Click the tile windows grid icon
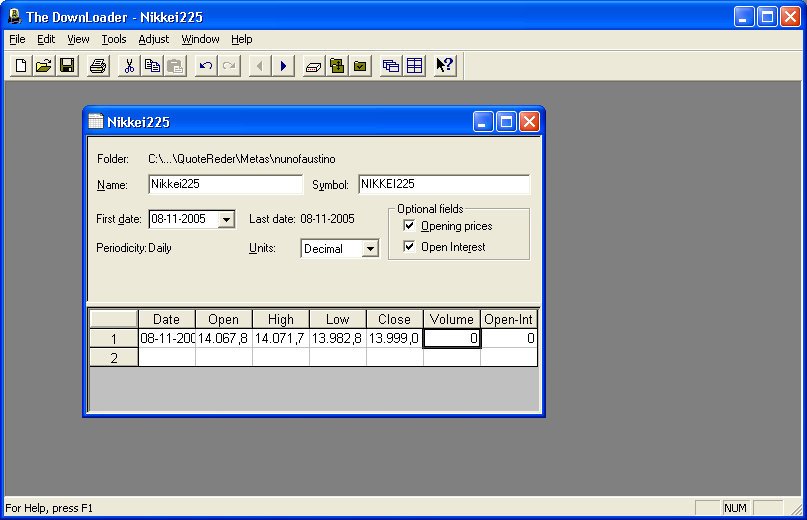The height and width of the screenshot is (520, 807). tap(414, 66)
